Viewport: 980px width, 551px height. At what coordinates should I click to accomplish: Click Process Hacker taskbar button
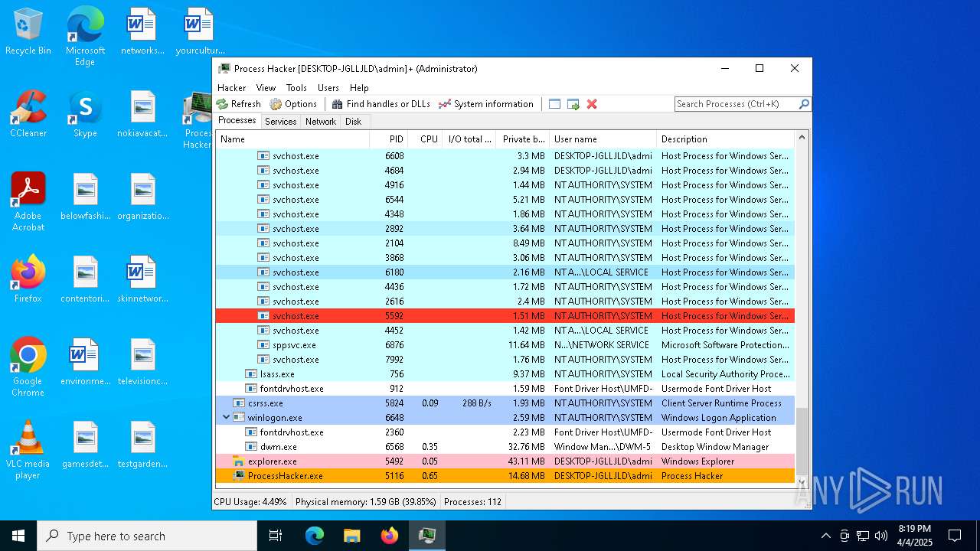click(x=426, y=536)
